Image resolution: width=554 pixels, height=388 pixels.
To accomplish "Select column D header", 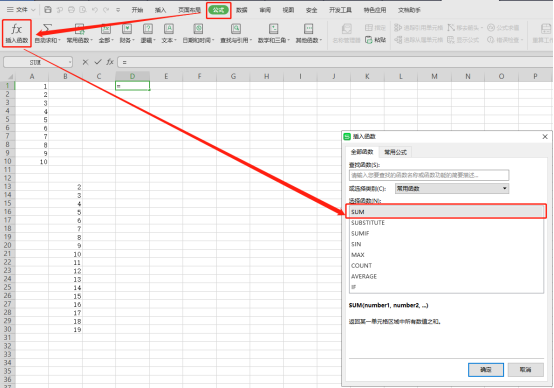I will 132,76.
